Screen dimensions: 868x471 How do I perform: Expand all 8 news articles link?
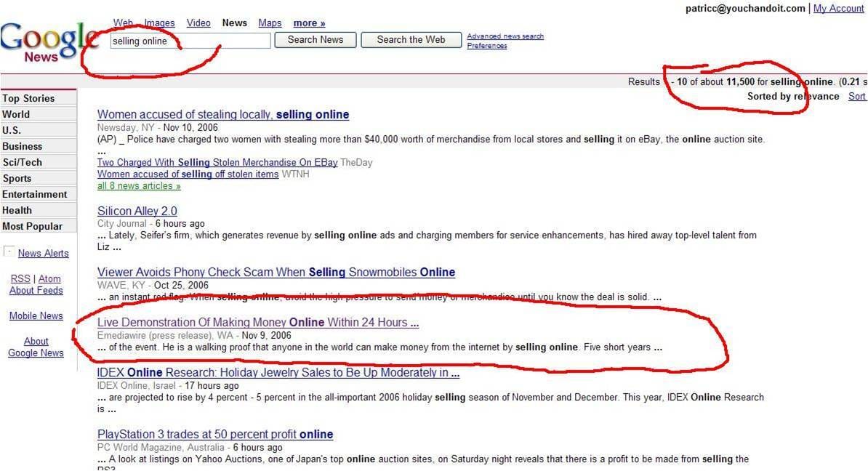click(x=139, y=186)
